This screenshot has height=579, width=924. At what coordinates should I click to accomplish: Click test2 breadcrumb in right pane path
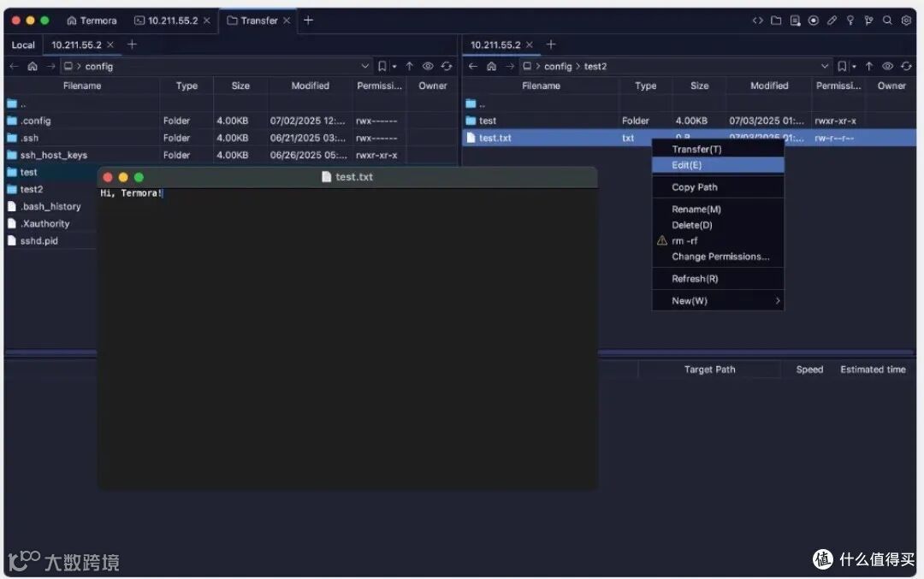[595, 67]
